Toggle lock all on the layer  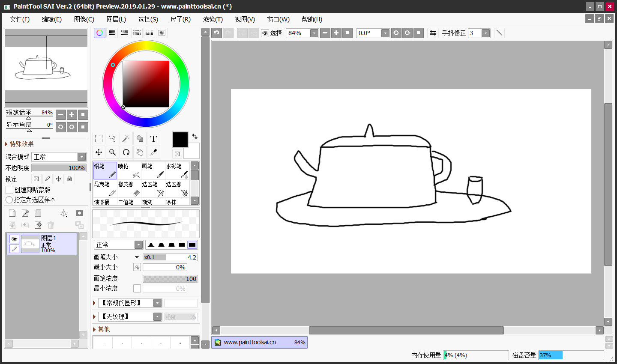pos(70,179)
